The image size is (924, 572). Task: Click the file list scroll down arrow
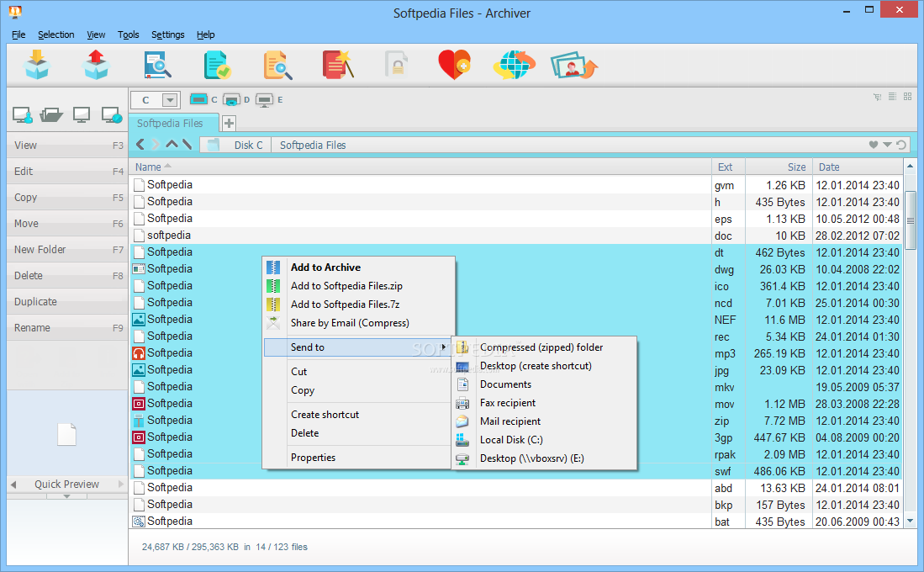coord(911,521)
